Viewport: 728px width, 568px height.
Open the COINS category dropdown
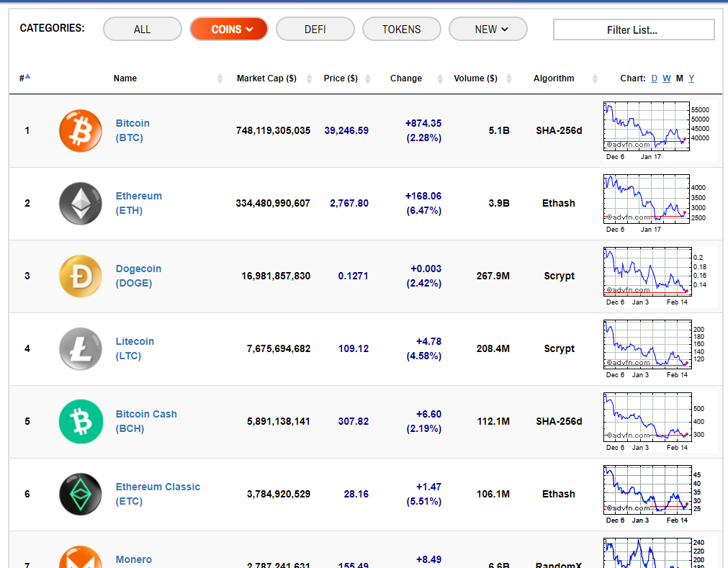(228, 30)
